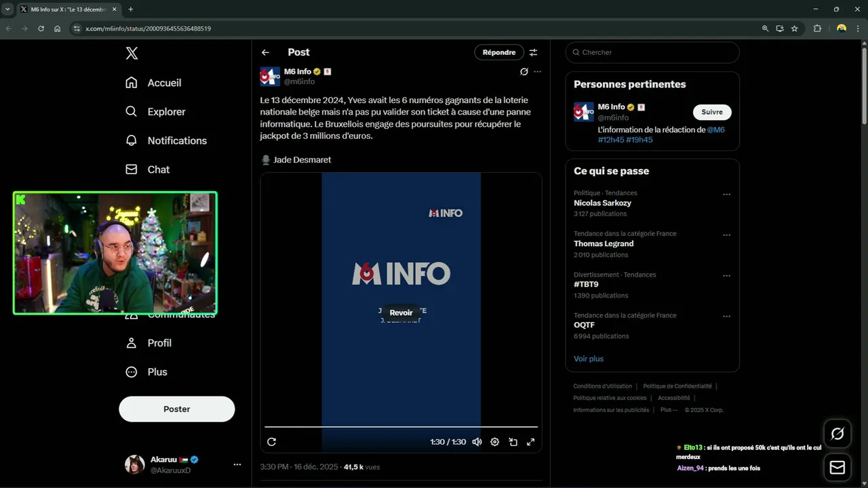868x488 pixels.
Task: Open account menu dots next to Akaruu
Action: click(x=237, y=464)
